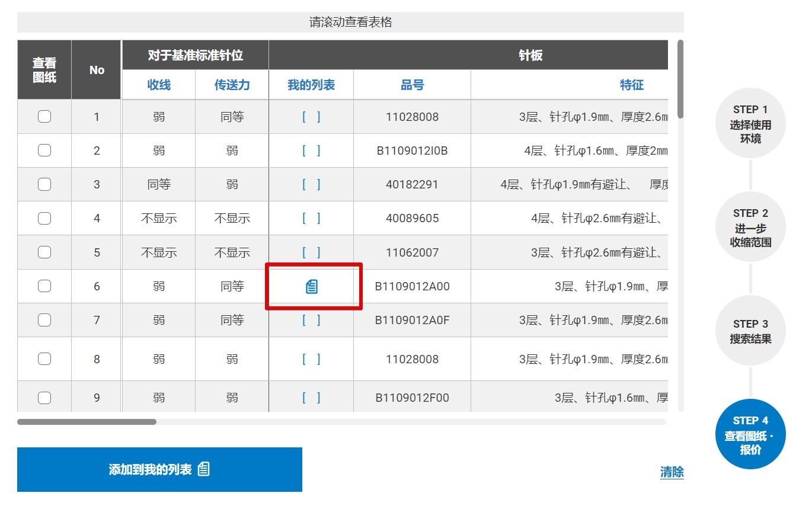Sort by the 品号 column header
This screenshot has width=812, height=509.
tap(412, 85)
